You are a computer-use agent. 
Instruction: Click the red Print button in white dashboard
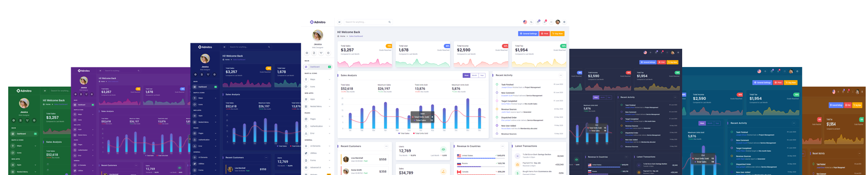tap(544, 33)
